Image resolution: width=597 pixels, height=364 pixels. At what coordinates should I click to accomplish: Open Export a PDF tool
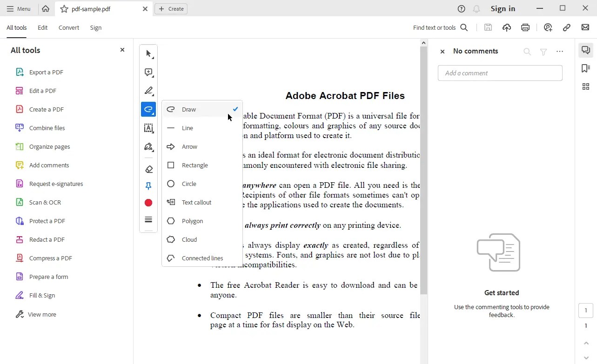coord(40,72)
